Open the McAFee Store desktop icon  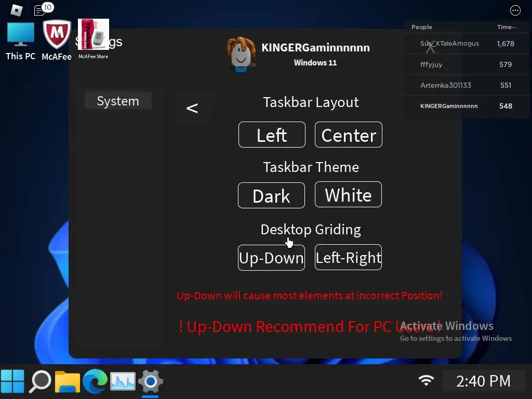[x=94, y=39]
